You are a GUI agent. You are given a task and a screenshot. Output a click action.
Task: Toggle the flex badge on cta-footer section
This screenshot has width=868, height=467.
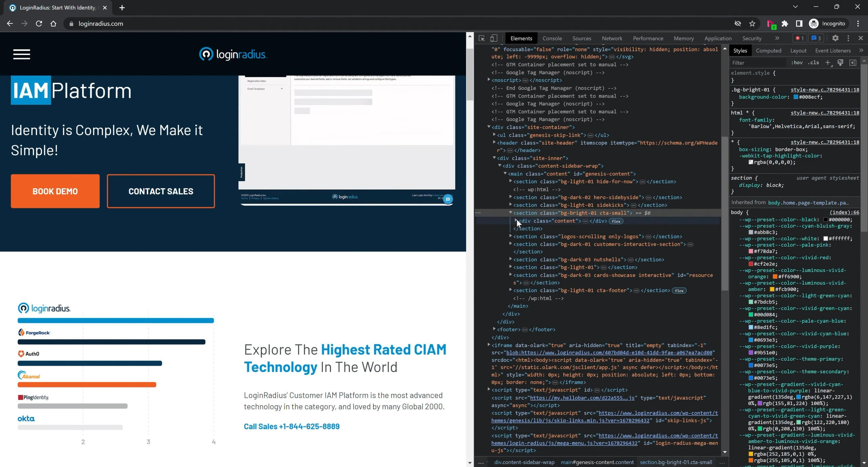(679, 291)
